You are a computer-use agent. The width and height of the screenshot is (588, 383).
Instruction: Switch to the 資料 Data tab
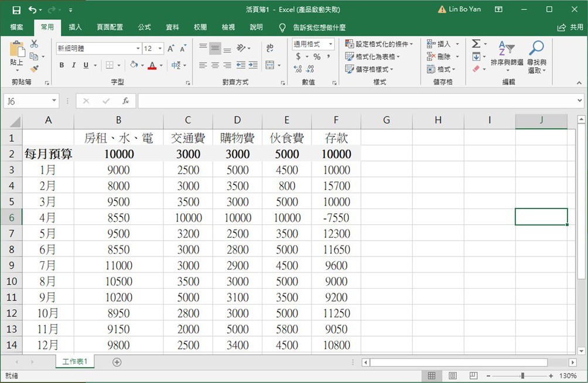coord(172,27)
